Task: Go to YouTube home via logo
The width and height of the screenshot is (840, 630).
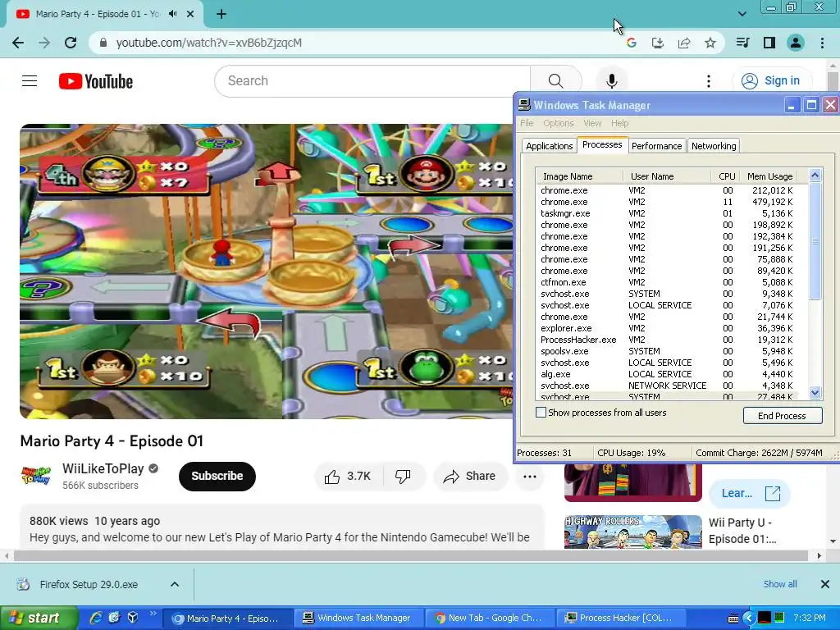Action: point(96,81)
